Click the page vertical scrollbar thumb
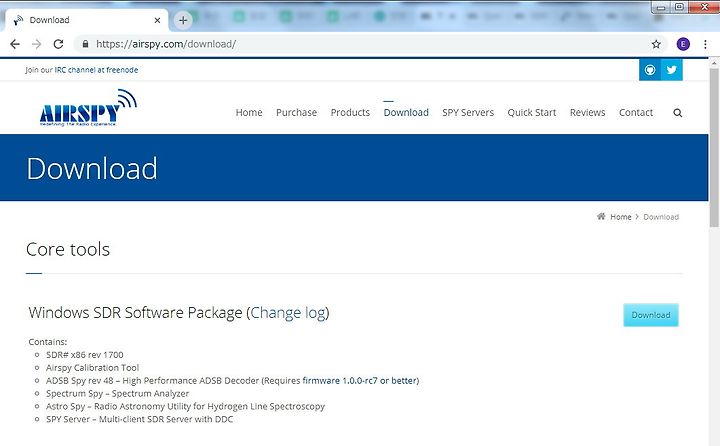The width and height of the screenshot is (720, 446). tap(714, 147)
